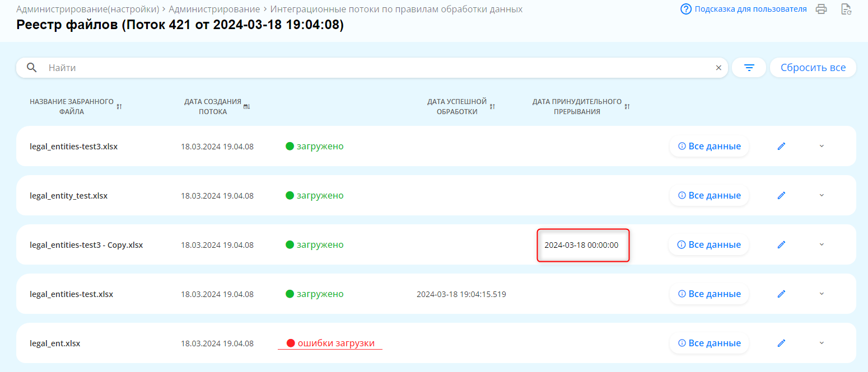Open Подсказка для пользователя help link
This screenshot has width=868, height=372.
[750, 9]
